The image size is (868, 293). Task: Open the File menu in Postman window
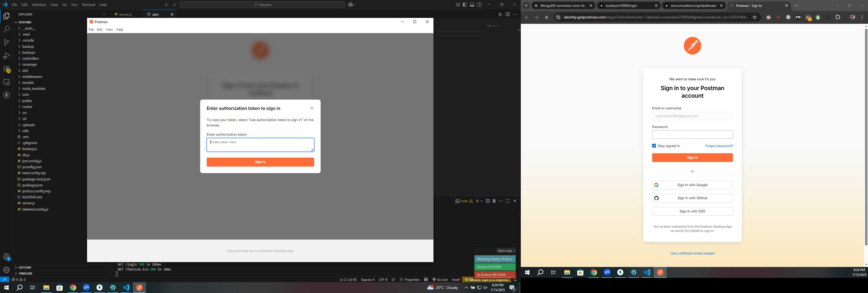(x=91, y=30)
